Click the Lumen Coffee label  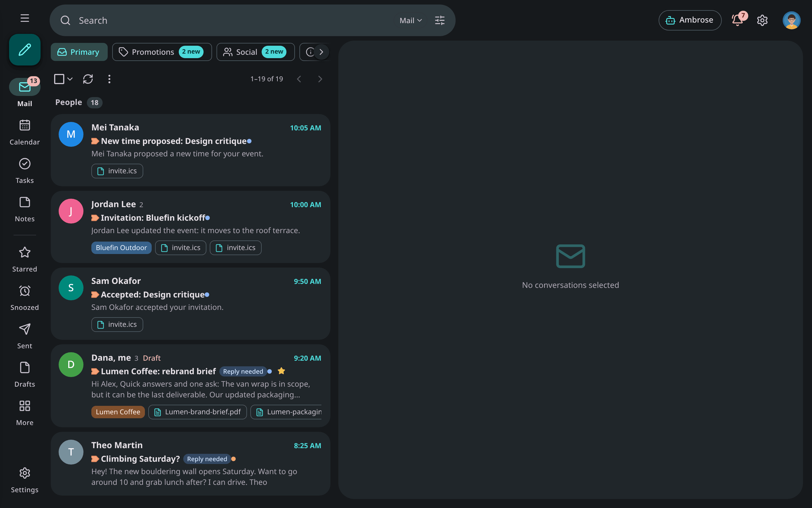[x=118, y=412]
